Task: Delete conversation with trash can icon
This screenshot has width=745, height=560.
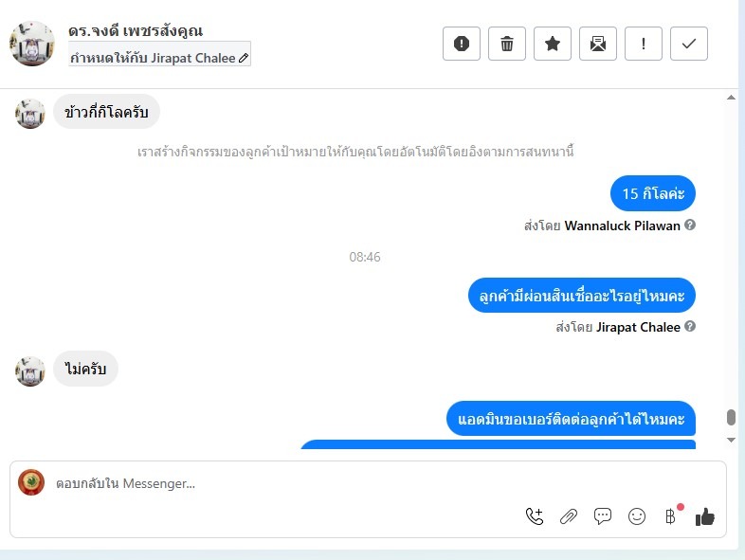Action: (507, 44)
